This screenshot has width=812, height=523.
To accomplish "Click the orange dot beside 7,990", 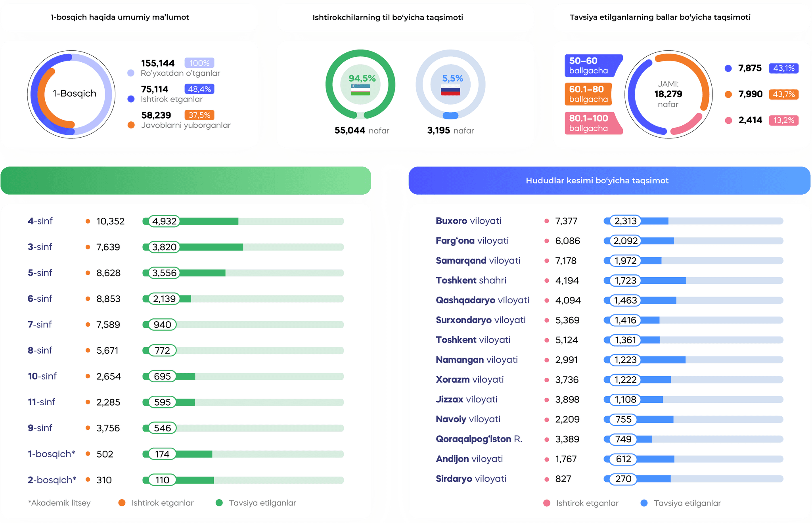I will (x=728, y=94).
